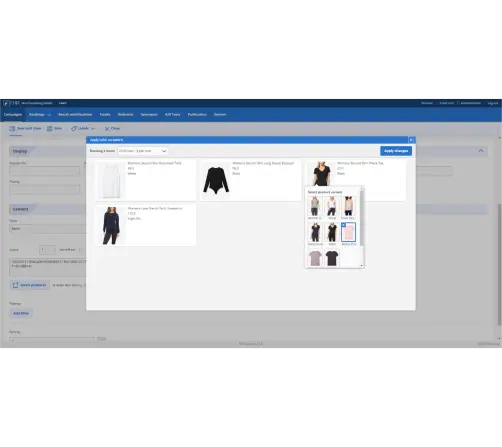Open the Redirects menu item

click(x=125, y=114)
